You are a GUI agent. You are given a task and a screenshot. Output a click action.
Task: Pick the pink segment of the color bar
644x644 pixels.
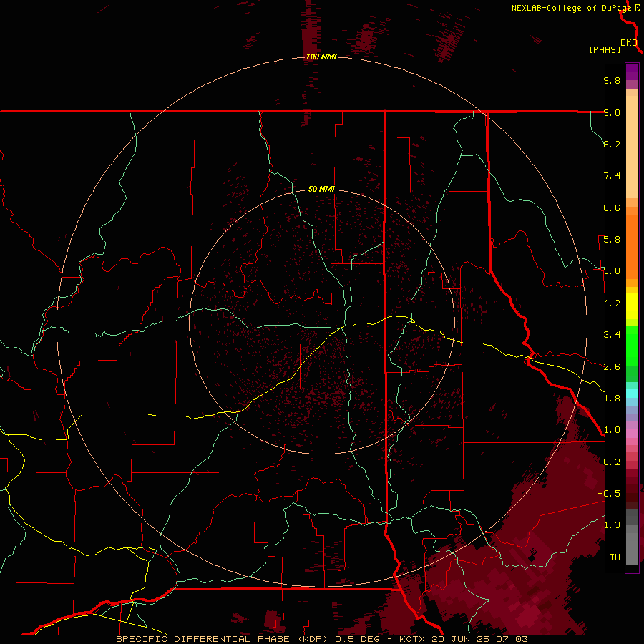point(632,434)
